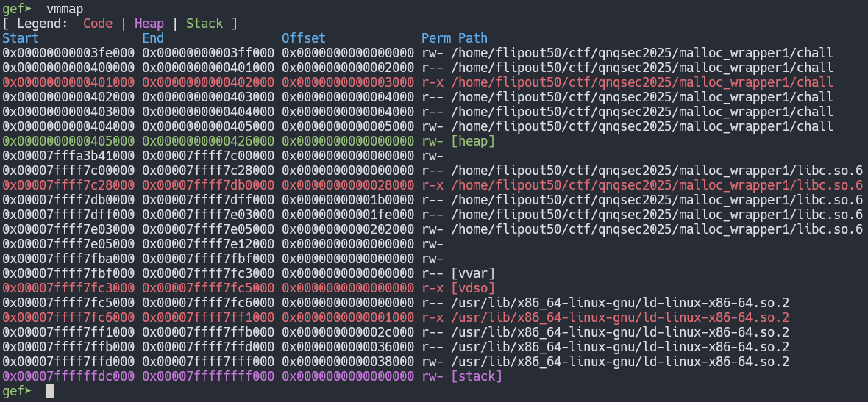This screenshot has height=402, width=868.
Task: Select the [stack] path label
Action: tap(476, 376)
